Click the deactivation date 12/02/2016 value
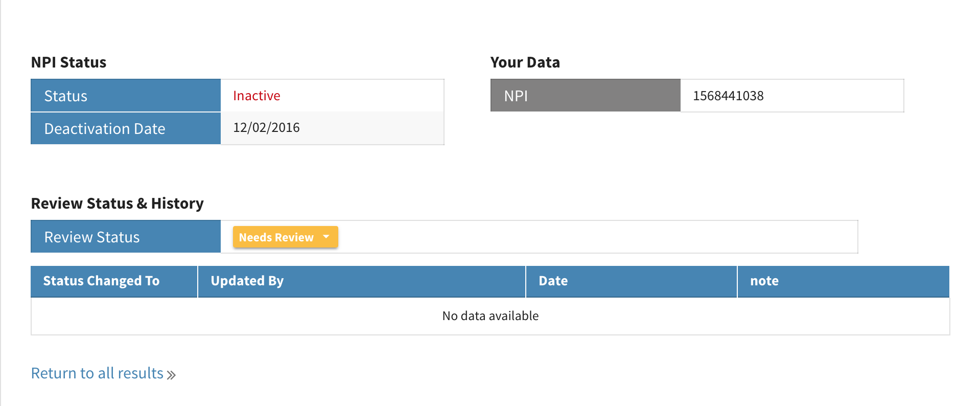 pyautogui.click(x=266, y=128)
